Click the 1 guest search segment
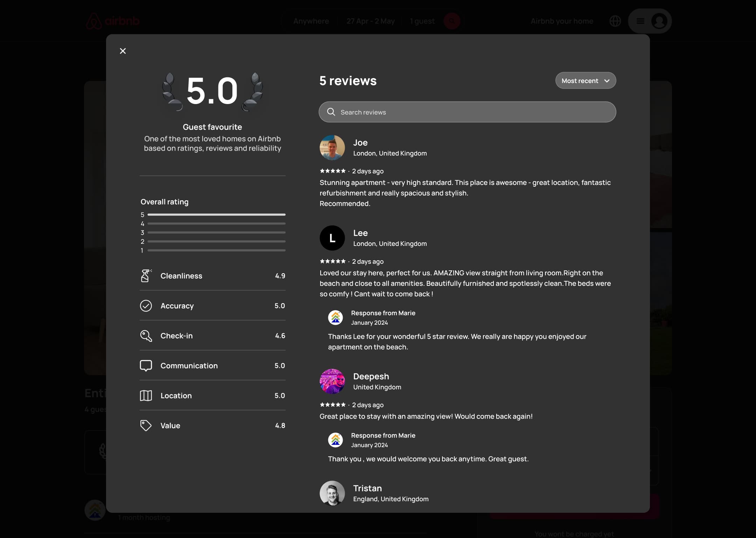The image size is (756, 538). coord(422,21)
